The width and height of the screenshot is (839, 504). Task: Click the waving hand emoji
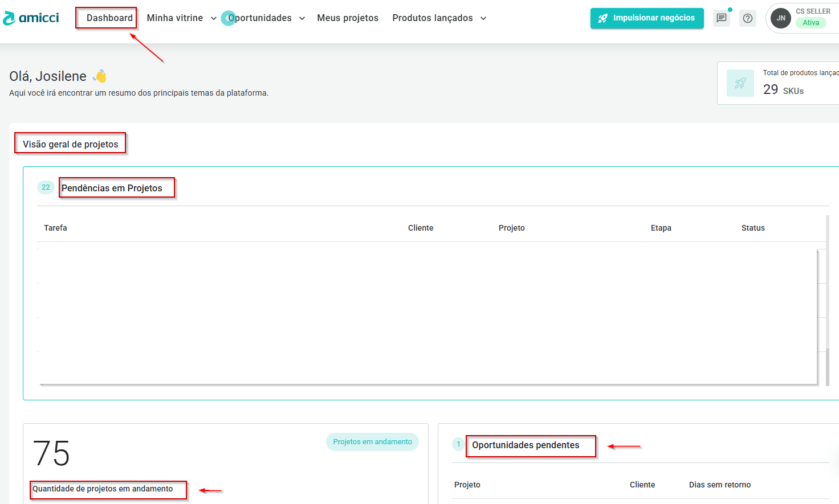click(x=100, y=76)
